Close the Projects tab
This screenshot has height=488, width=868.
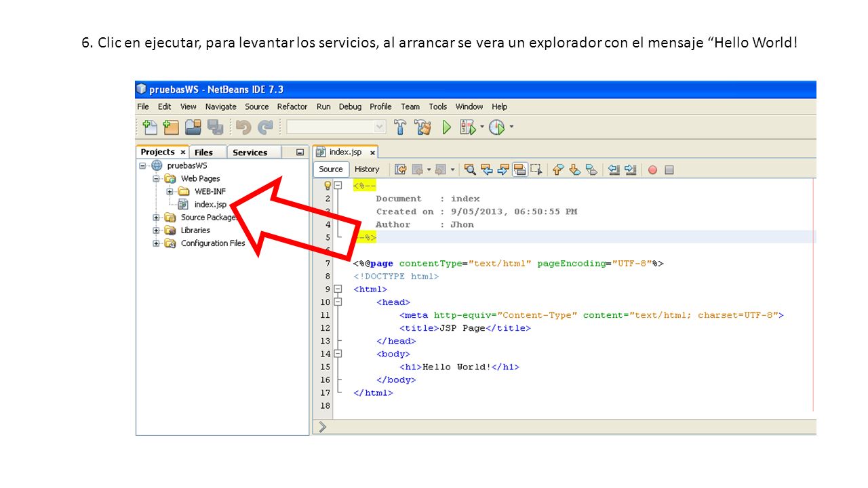pos(183,152)
